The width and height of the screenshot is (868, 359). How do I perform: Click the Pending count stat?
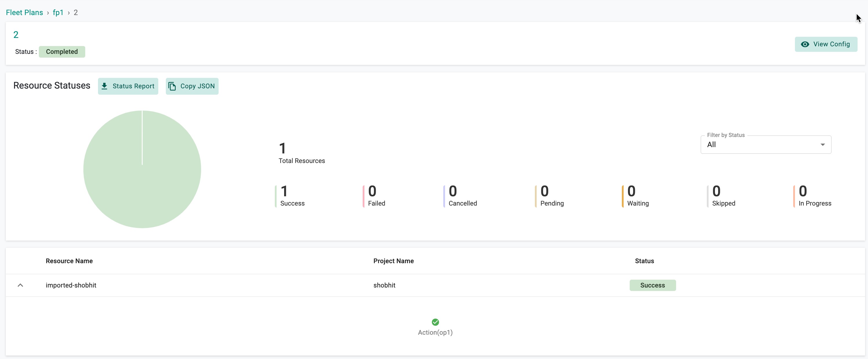coord(549,196)
